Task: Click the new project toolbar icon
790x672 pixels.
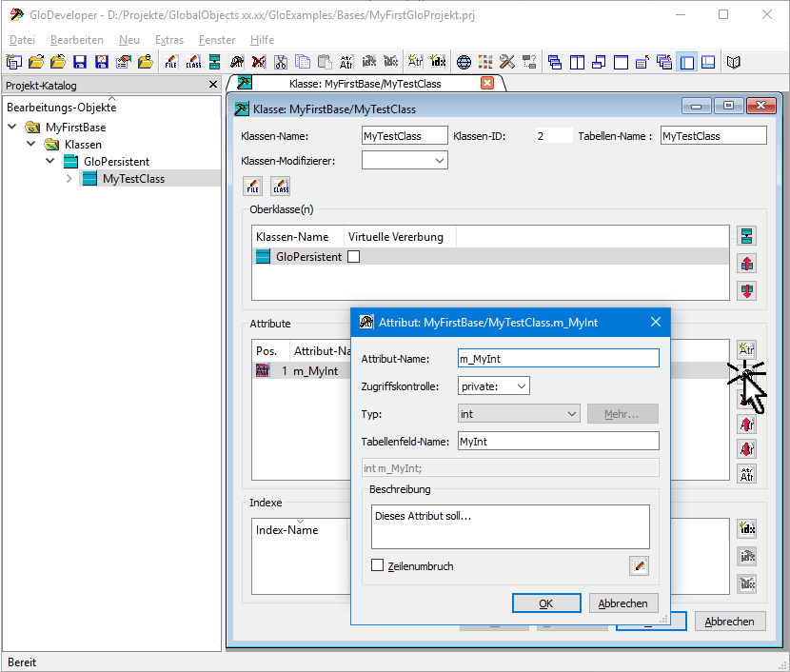Action: (x=14, y=62)
